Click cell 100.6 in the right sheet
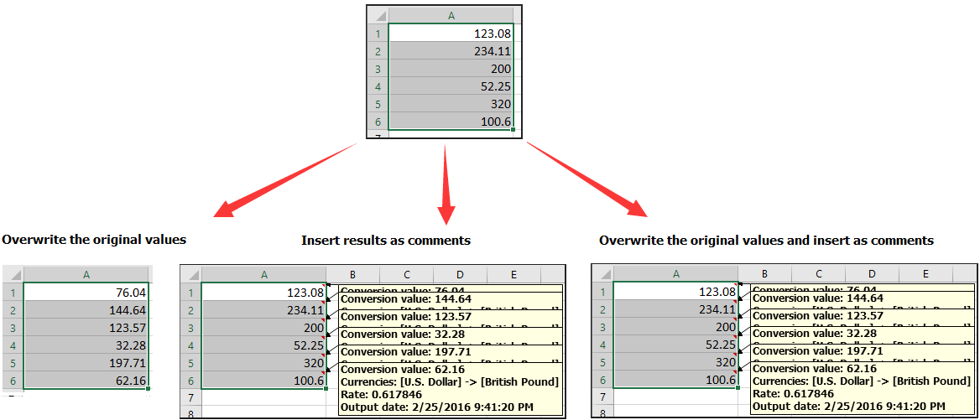 [675, 380]
